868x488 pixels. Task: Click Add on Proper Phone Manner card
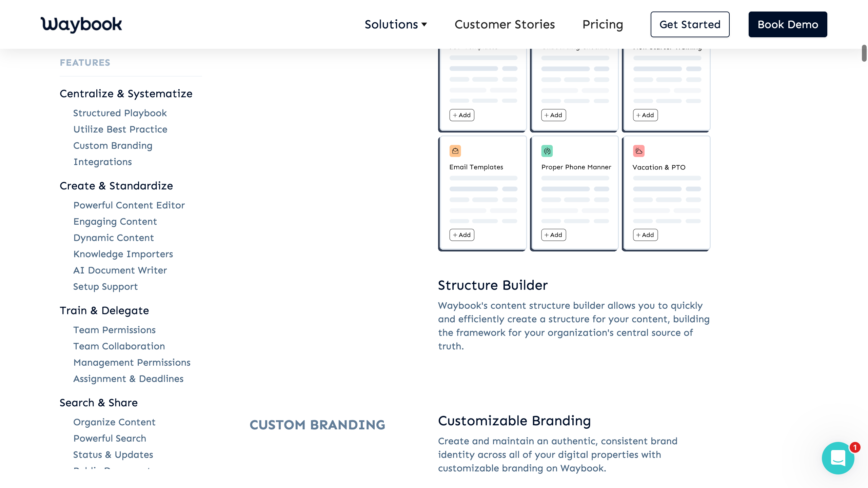click(553, 235)
